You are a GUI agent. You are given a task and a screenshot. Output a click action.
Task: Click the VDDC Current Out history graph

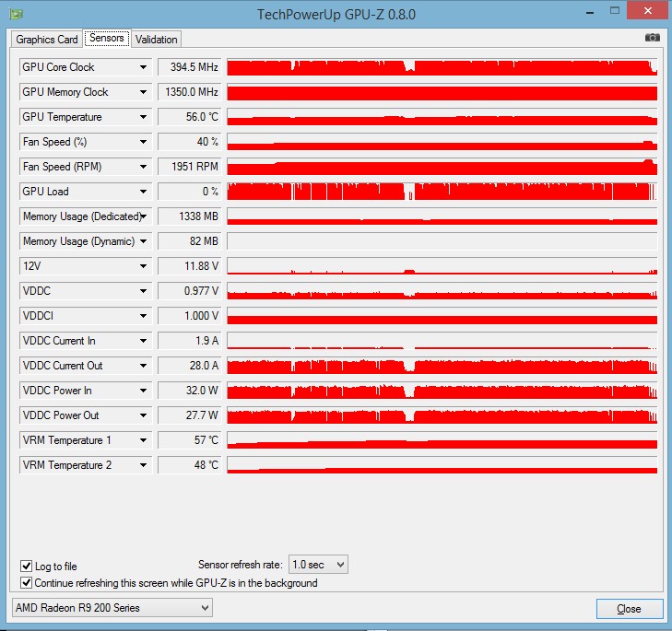coord(442,366)
